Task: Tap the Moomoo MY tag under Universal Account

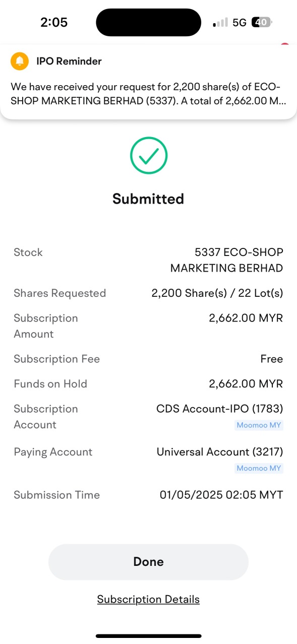Action: pos(259,468)
